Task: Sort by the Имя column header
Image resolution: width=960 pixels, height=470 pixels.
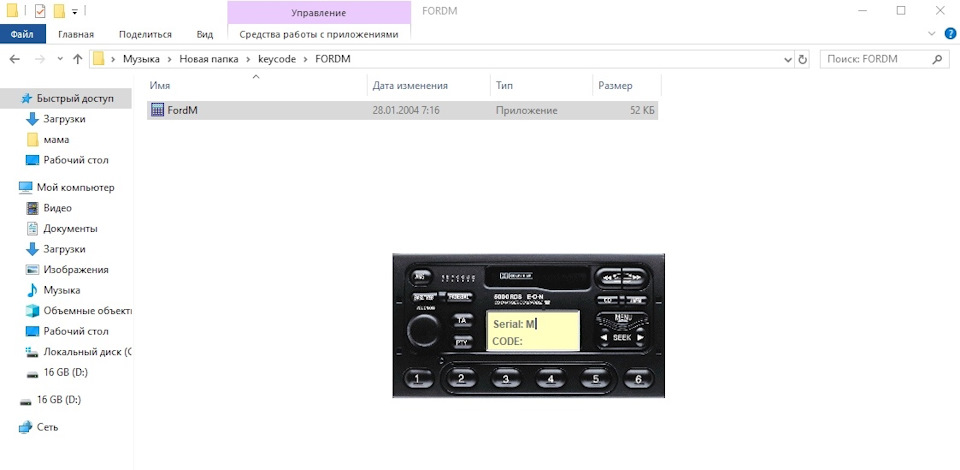Action: [x=257, y=86]
